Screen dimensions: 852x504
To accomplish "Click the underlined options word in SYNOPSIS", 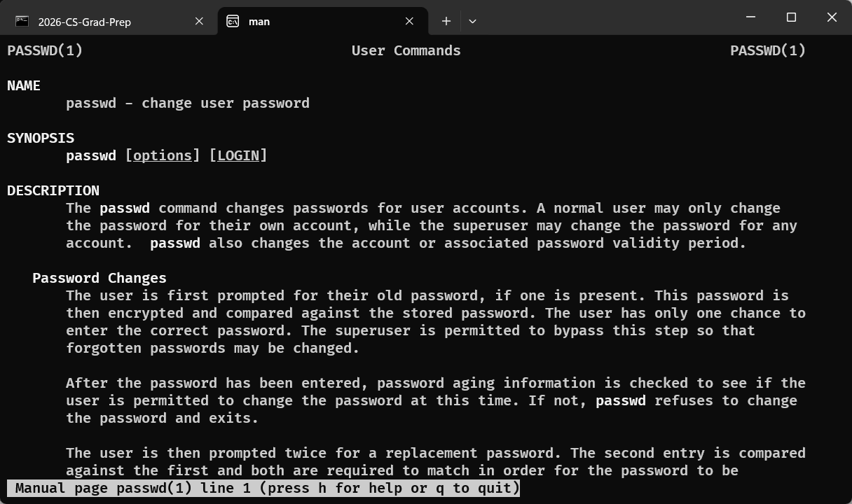I will tap(163, 155).
